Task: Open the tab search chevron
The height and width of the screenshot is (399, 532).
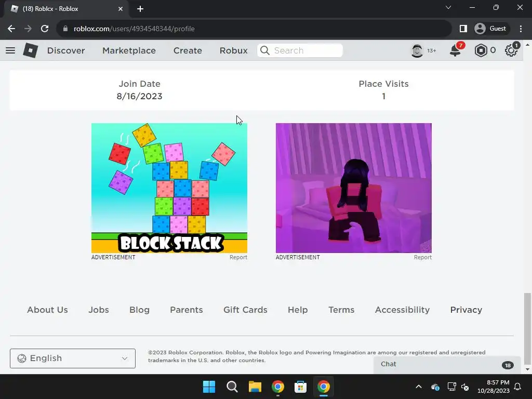Action: pos(448,7)
